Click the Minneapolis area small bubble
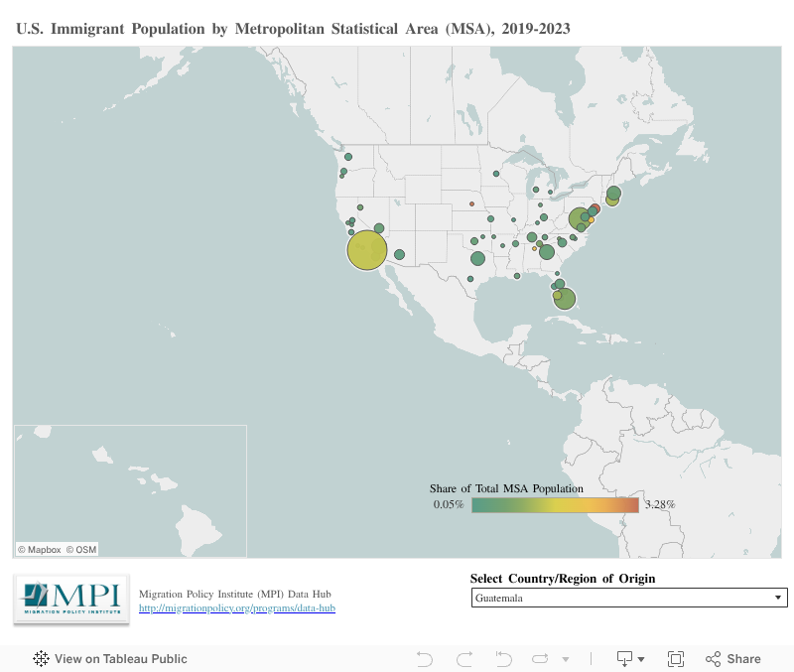This screenshot has height=672, width=794. click(496, 174)
